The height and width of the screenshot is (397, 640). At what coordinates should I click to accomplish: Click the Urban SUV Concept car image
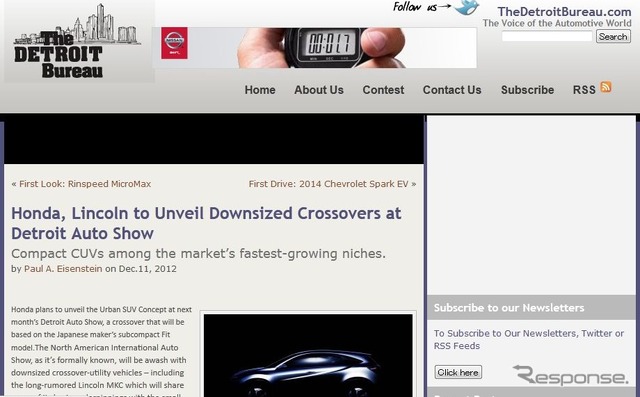coord(308,355)
